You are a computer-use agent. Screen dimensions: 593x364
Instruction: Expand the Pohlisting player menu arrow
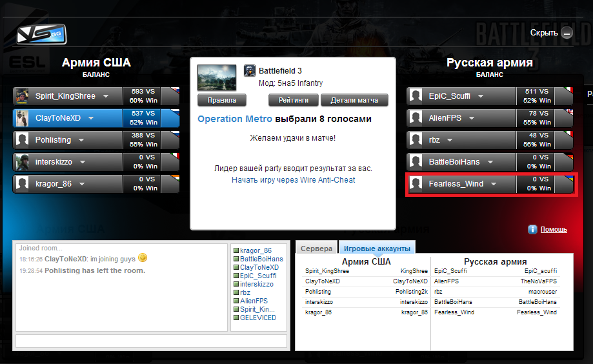81,140
